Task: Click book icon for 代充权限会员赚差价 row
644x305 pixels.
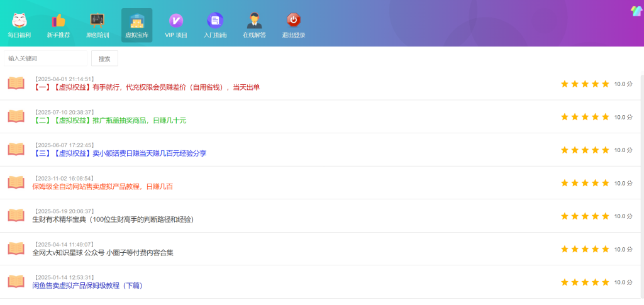Action: coord(16,83)
